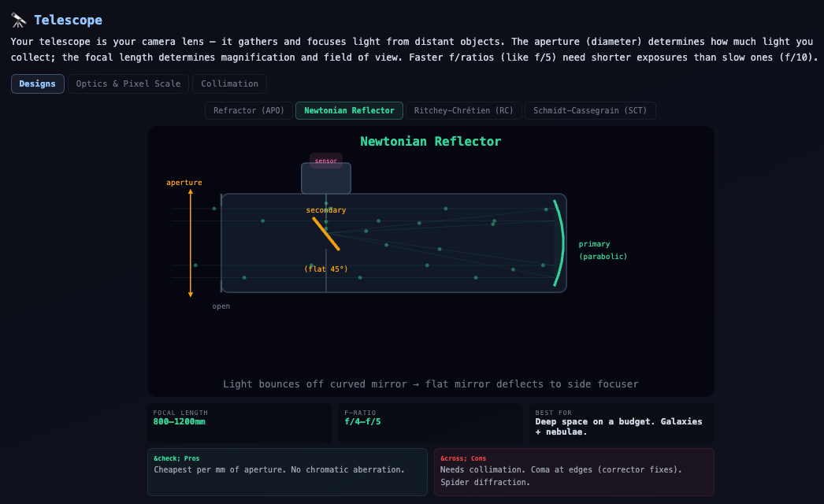The image size is (824, 504).
Task: Click the green primary mirror curve
Action: coord(560,243)
